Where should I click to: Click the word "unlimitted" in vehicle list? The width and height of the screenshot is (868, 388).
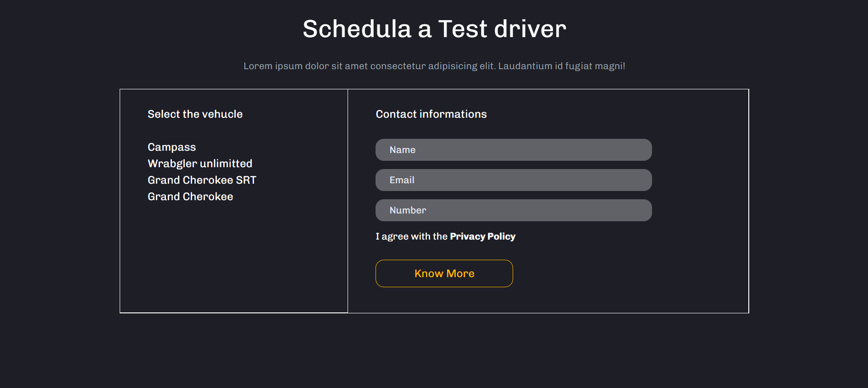click(x=226, y=164)
